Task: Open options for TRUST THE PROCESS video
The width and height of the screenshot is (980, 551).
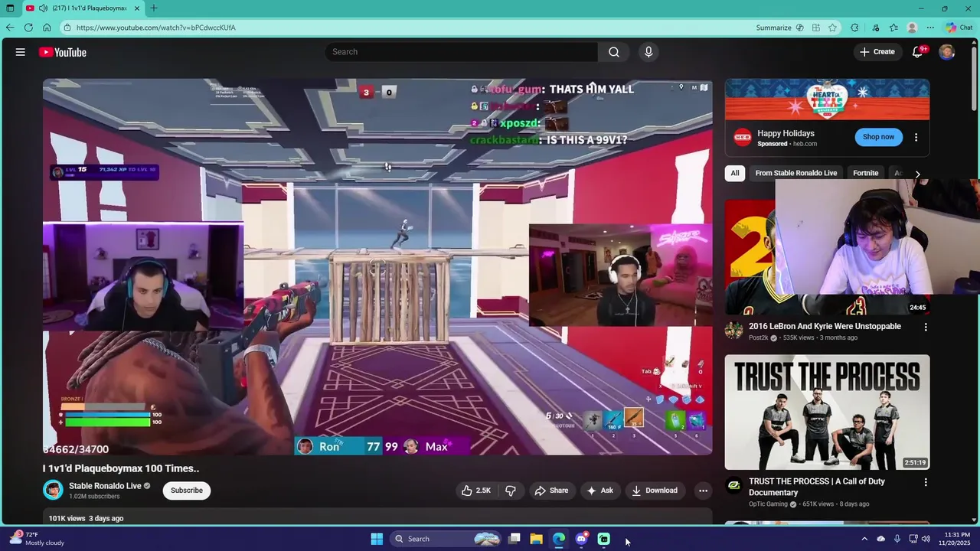Action: tap(926, 482)
